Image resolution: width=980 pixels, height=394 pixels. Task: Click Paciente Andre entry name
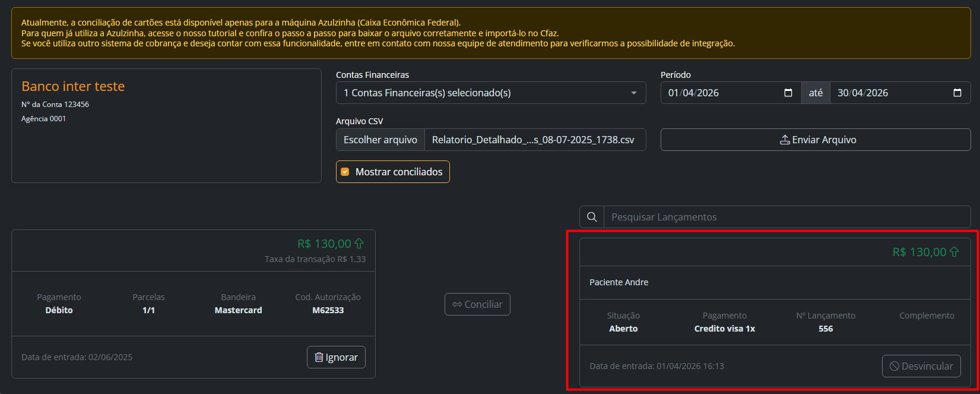pos(619,282)
